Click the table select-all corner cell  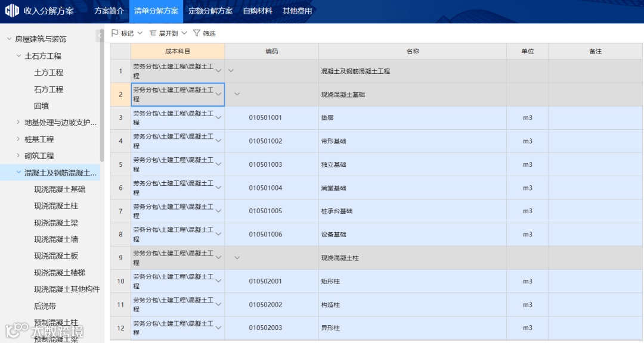tap(120, 51)
